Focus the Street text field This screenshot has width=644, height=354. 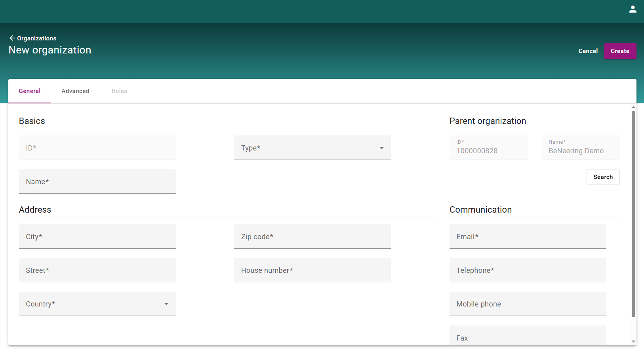pyautogui.click(x=97, y=270)
